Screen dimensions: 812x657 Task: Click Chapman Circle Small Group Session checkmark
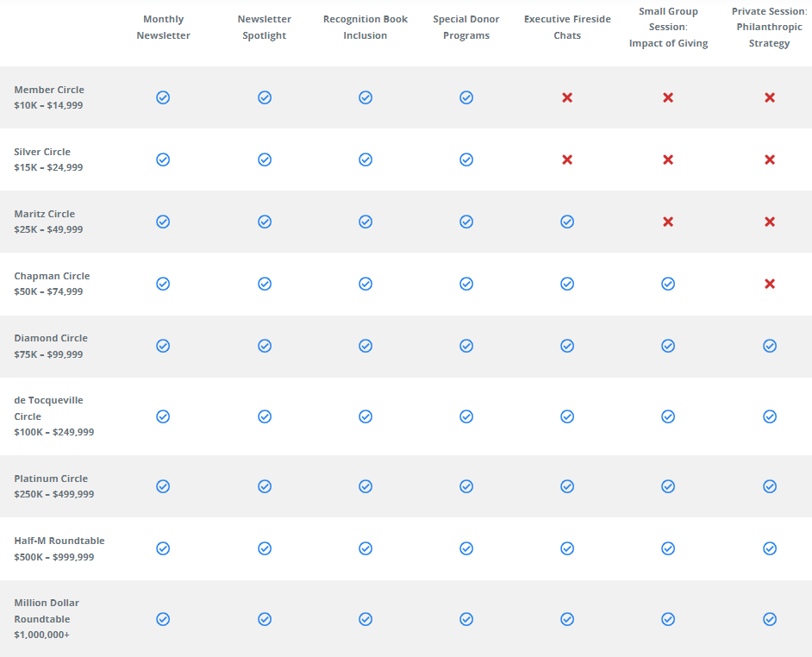tap(668, 284)
